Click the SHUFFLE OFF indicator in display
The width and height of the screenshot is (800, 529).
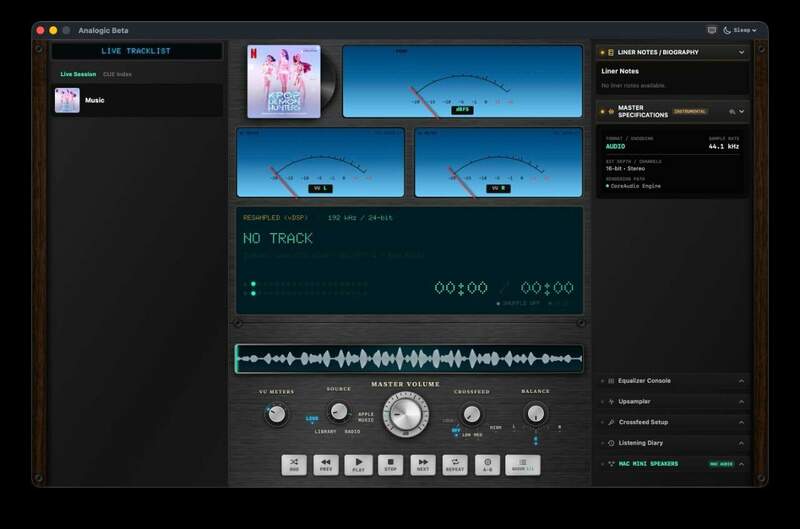[x=518, y=304]
